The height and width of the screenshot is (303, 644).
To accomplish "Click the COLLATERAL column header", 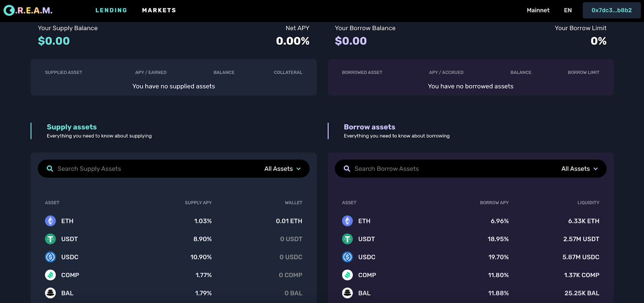I will (x=288, y=73).
